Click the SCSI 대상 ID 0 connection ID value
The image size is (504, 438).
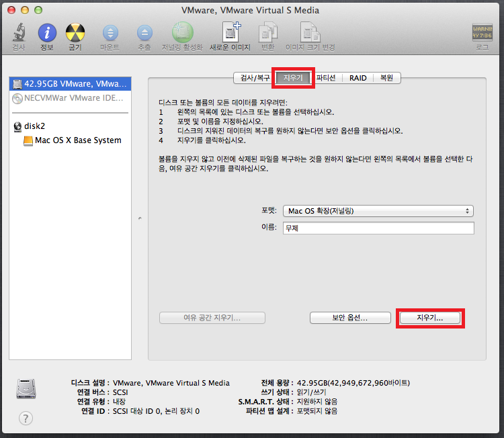(x=156, y=411)
